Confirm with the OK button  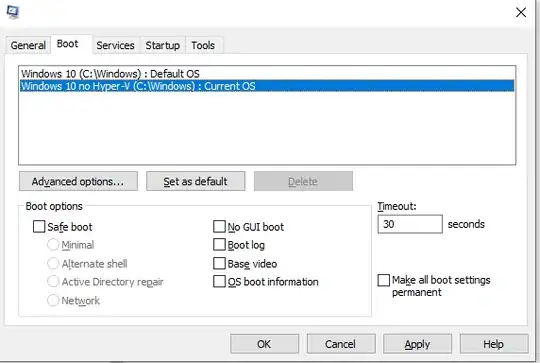pyautogui.click(x=264, y=344)
